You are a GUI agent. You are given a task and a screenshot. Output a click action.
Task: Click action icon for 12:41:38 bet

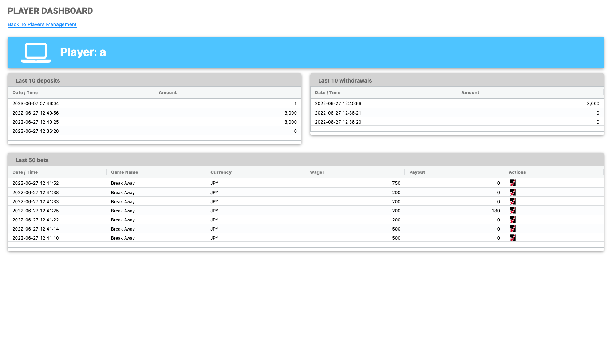click(x=512, y=192)
